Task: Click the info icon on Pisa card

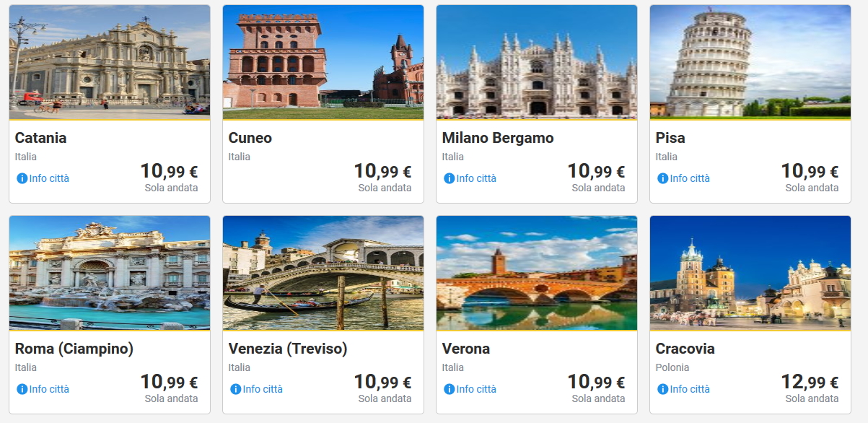Action: 662,178
